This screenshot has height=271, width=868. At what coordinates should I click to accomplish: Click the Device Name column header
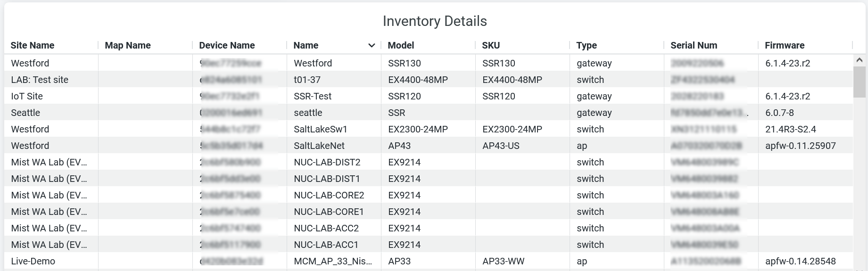tap(227, 45)
